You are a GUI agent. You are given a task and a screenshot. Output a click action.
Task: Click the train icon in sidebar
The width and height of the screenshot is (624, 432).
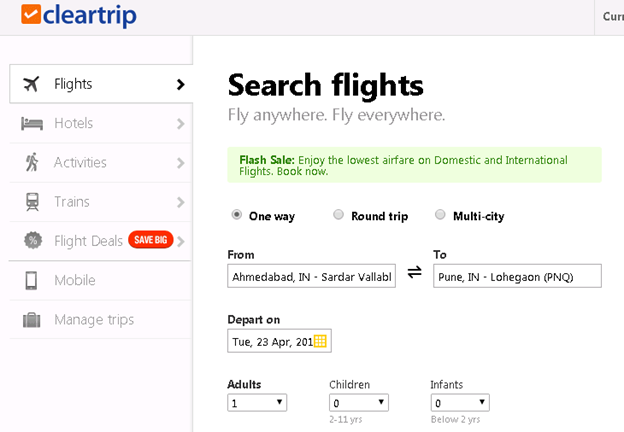[32, 202]
